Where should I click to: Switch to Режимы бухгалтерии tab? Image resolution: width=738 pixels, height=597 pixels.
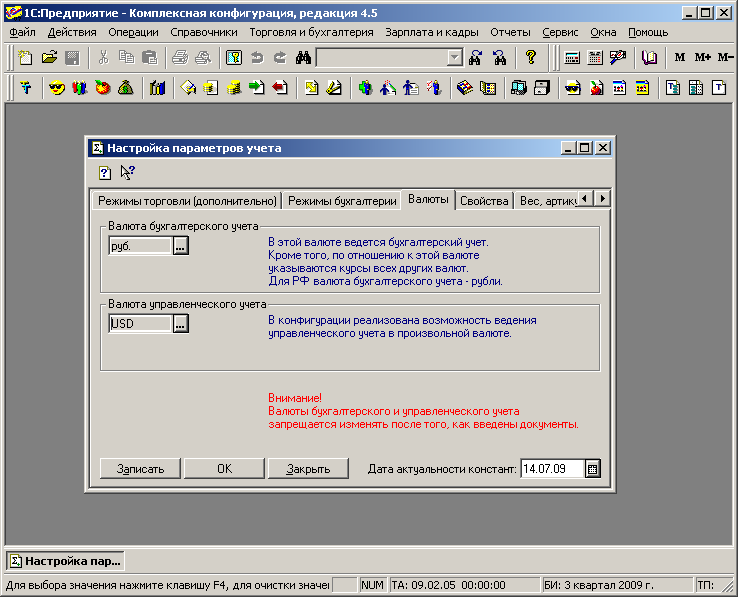pyautogui.click(x=342, y=201)
